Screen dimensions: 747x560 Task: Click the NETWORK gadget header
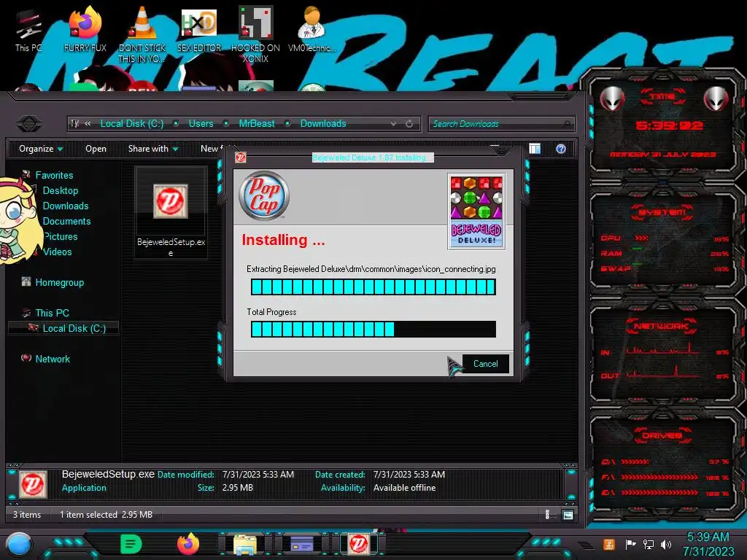(661, 326)
